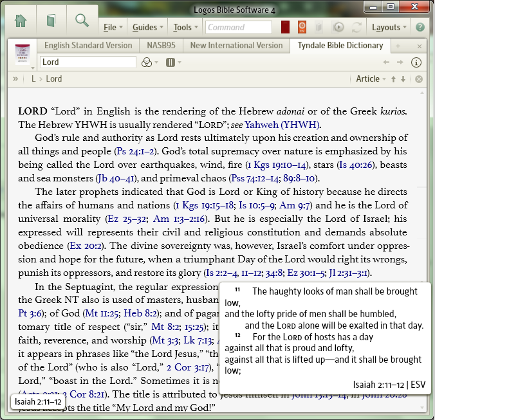Navigate forward with the right arrow
The image size is (527, 420).
coord(400,62)
